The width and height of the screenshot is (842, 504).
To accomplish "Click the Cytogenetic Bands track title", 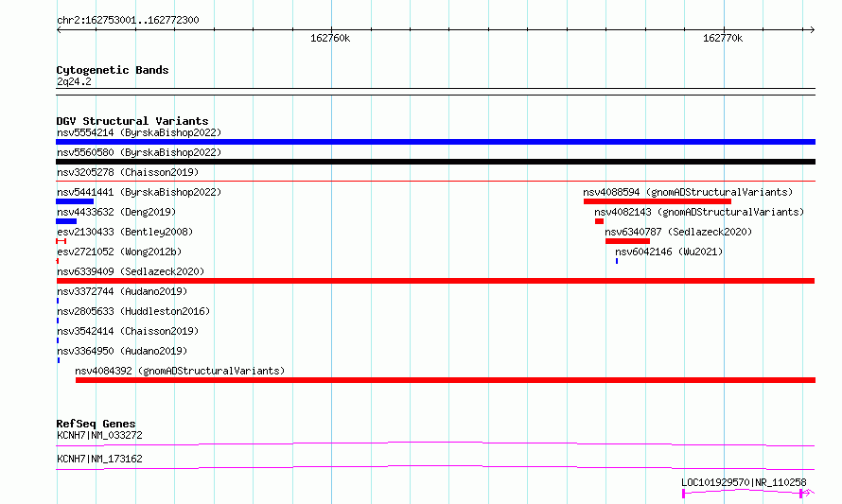I will 113,70.
